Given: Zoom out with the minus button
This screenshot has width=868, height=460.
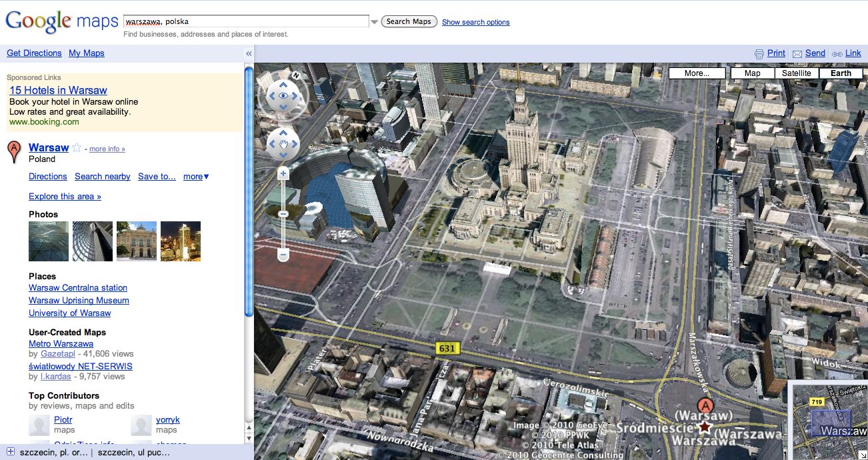Looking at the screenshot, I should point(283,255).
